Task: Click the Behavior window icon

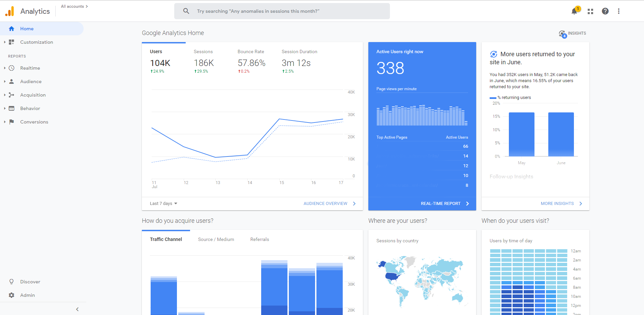Action: click(11, 108)
